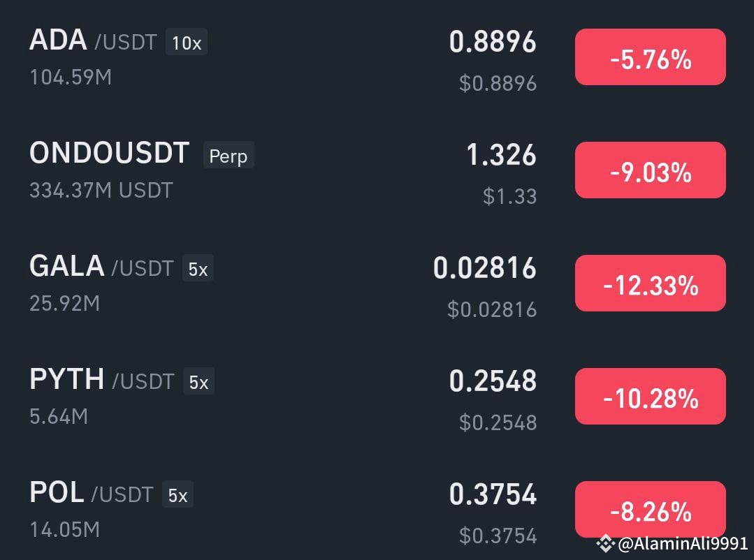The width and height of the screenshot is (754, 560).
Task: Click the GALA price 0.02816
Action: click(485, 267)
